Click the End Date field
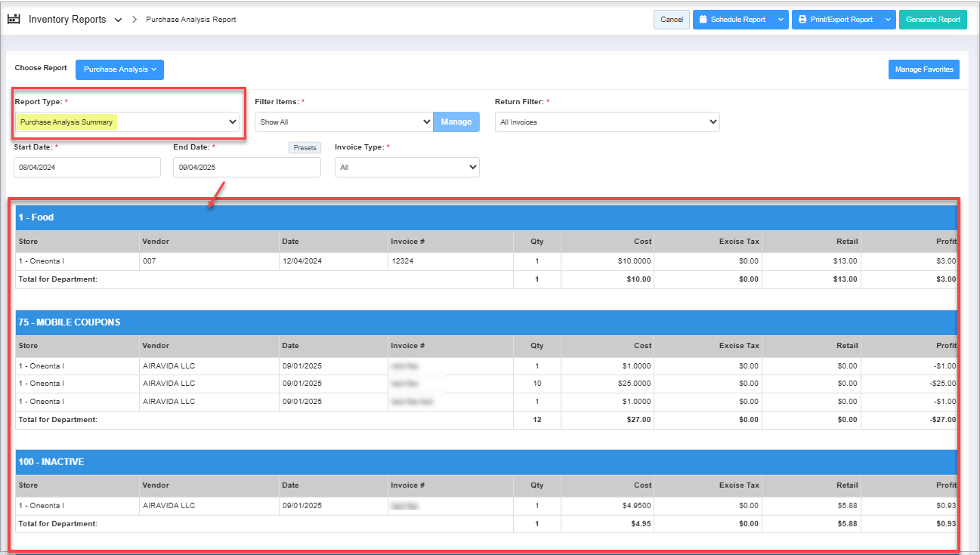This screenshot has height=555, width=980. click(x=246, y=167)
